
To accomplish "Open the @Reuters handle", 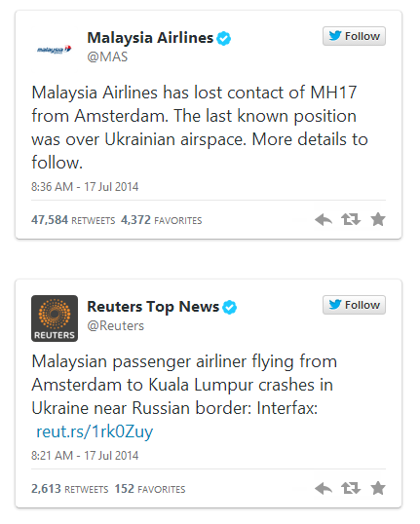I will point(116,325).
